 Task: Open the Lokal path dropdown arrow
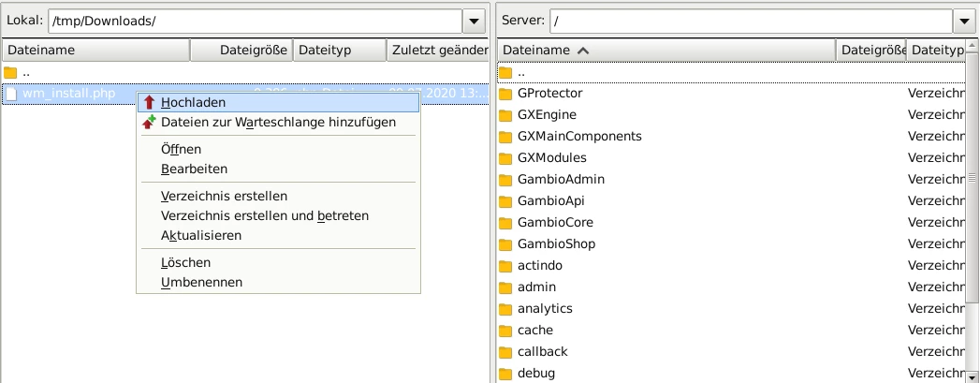pyautogui.click(x=475, y=20)
